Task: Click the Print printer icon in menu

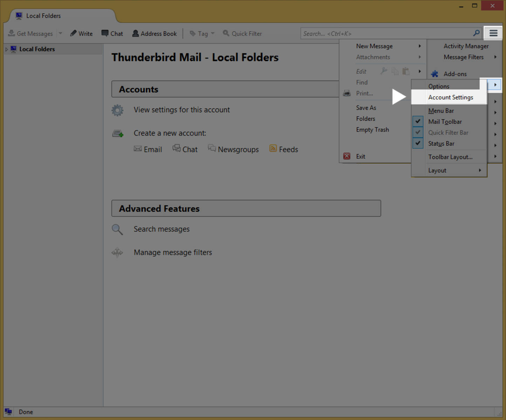Action: [347, 93]
